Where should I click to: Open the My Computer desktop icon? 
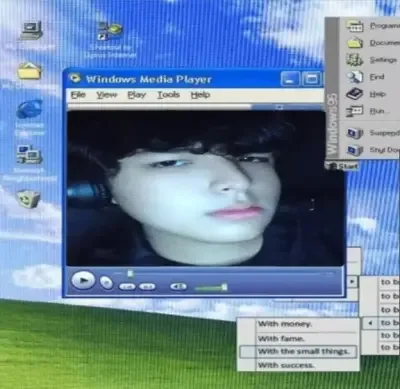click(x=31, y=30)
